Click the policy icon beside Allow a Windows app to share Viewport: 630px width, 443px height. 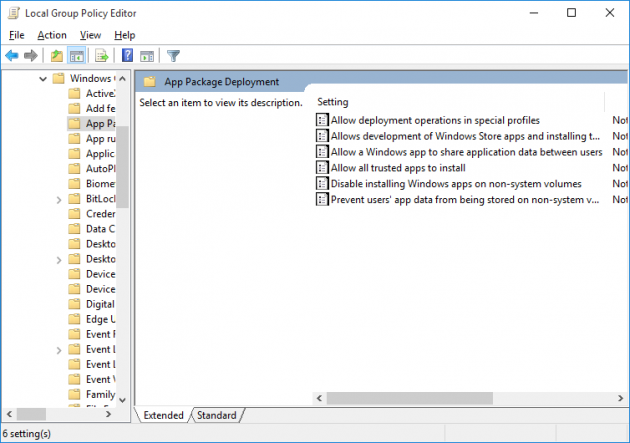coord(322,151)
